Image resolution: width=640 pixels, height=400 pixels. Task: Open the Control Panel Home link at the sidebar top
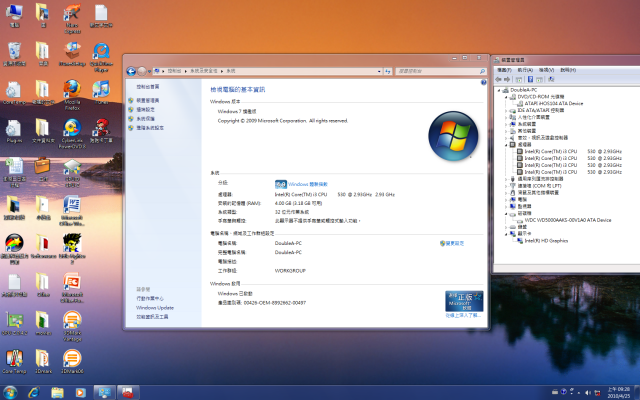click(148, 87)
